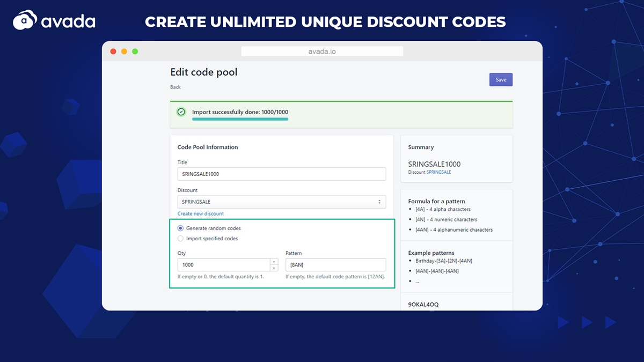Click the Import successfully done: 1000/1000 message

point(240,112)
